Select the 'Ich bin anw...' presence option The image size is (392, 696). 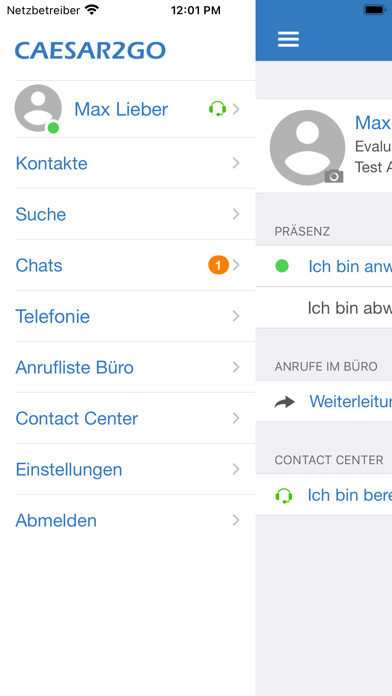[x=324, y=266]
